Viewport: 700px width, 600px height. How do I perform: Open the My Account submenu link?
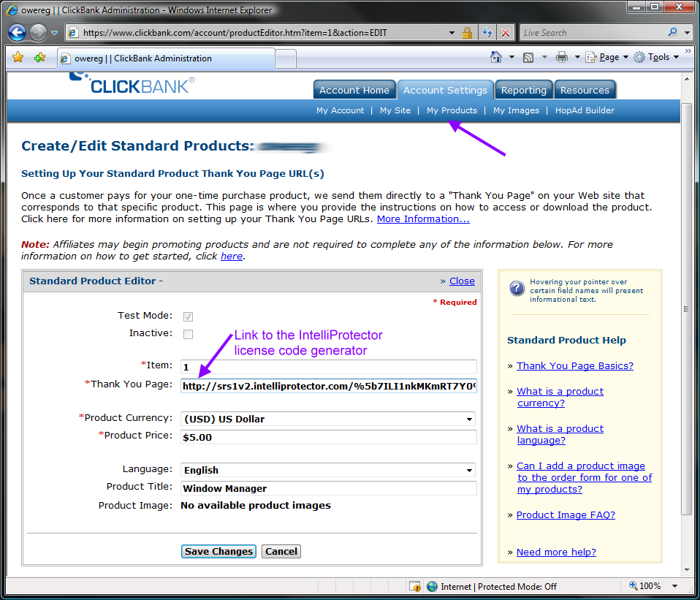click(x=341, y=110)
